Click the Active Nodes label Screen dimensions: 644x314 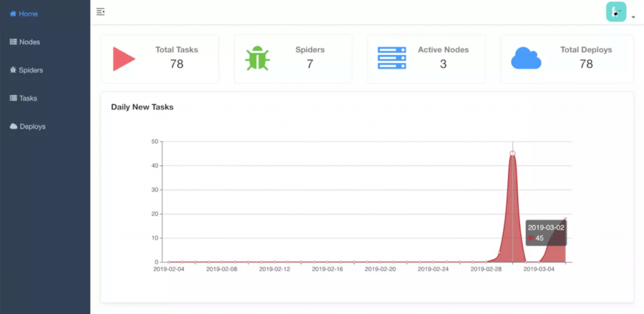tap(443, 50)
